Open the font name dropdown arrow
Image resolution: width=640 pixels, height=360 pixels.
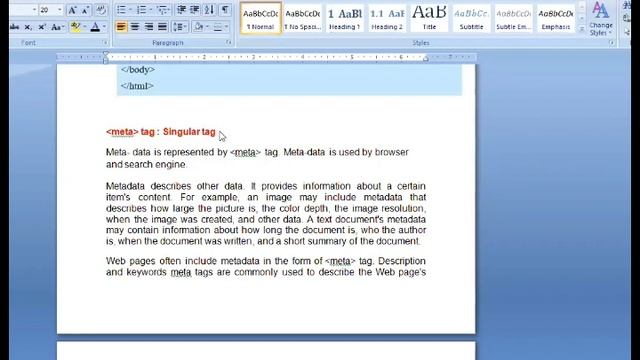(x=34, y=10)
